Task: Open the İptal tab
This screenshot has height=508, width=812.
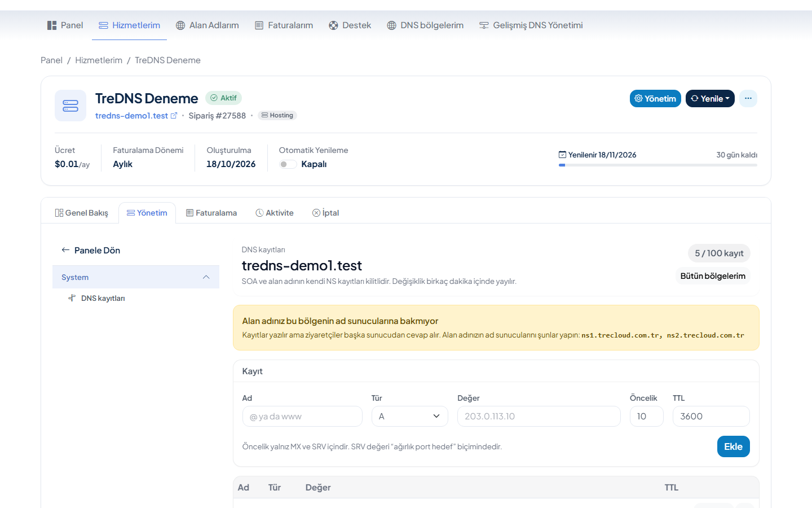Action: click(326, 213)
